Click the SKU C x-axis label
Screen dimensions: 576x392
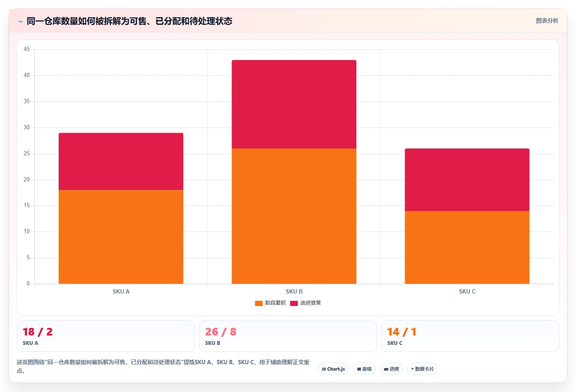[467, 291]
